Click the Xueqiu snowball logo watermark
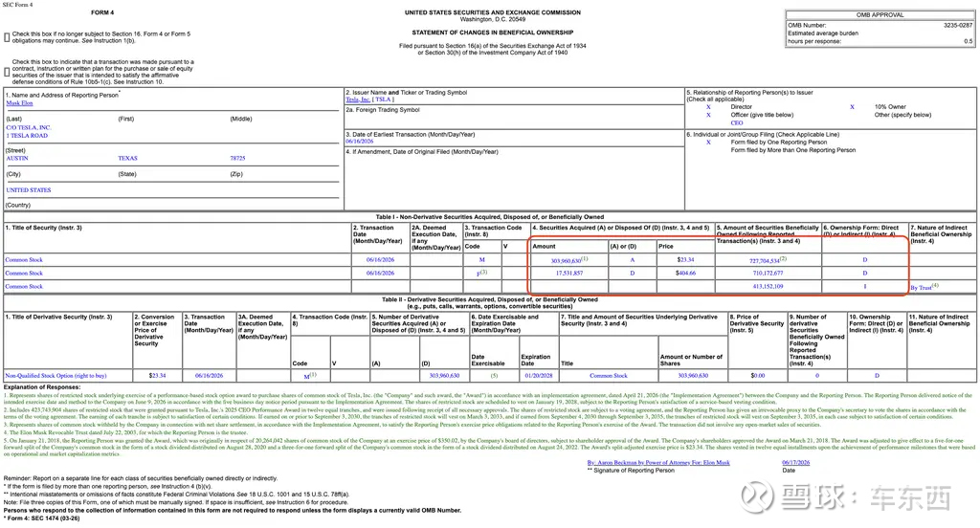980x528 pixels. point(758,496)
